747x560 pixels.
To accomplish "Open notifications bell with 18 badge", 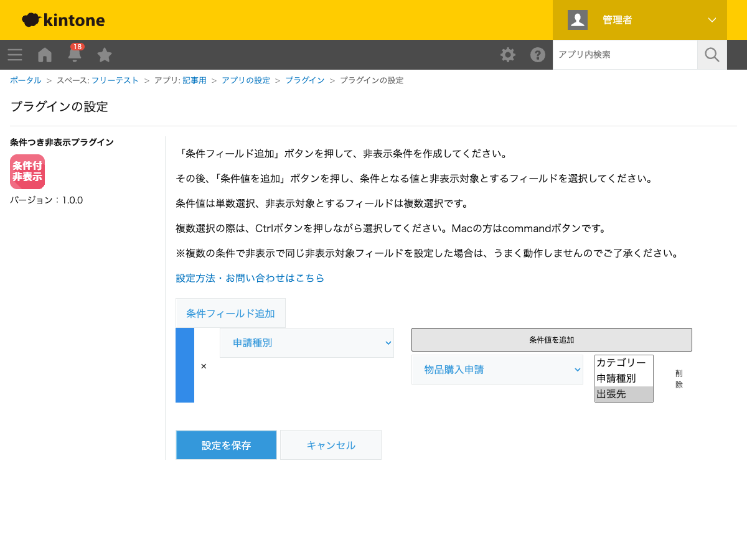I will click(x=75, y=54).
